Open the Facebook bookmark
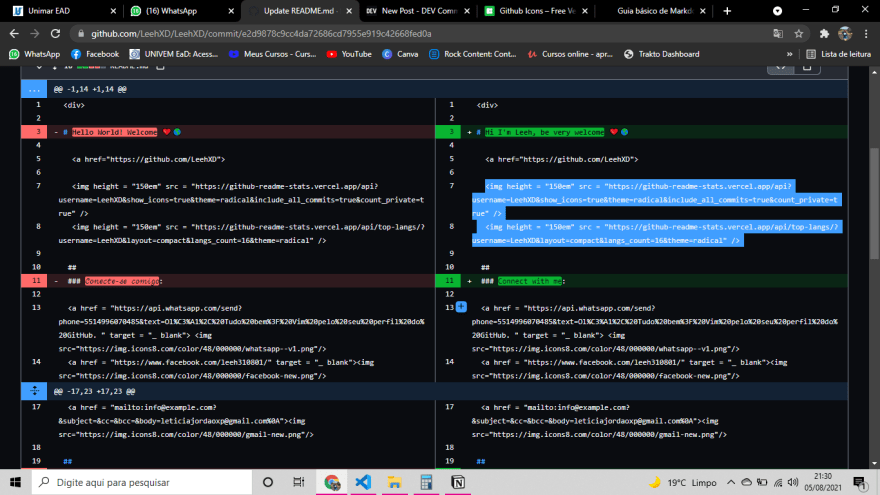The height and width of the screenshot is (495, 880). coord(95,54)
